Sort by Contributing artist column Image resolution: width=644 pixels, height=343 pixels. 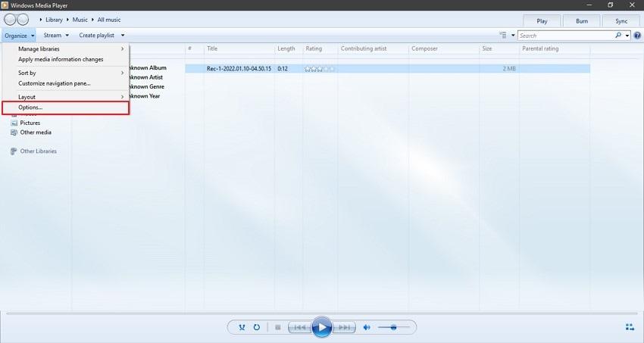(x=373, y=48)
